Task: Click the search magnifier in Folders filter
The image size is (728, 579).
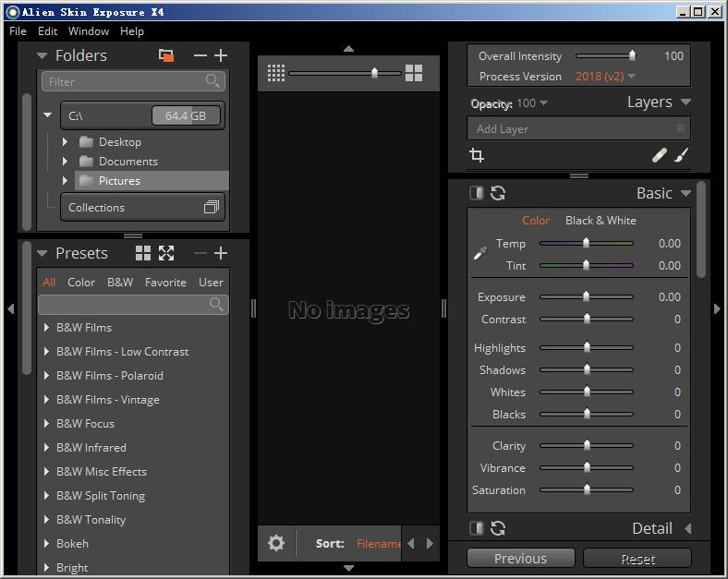Action: click(212, 81)
